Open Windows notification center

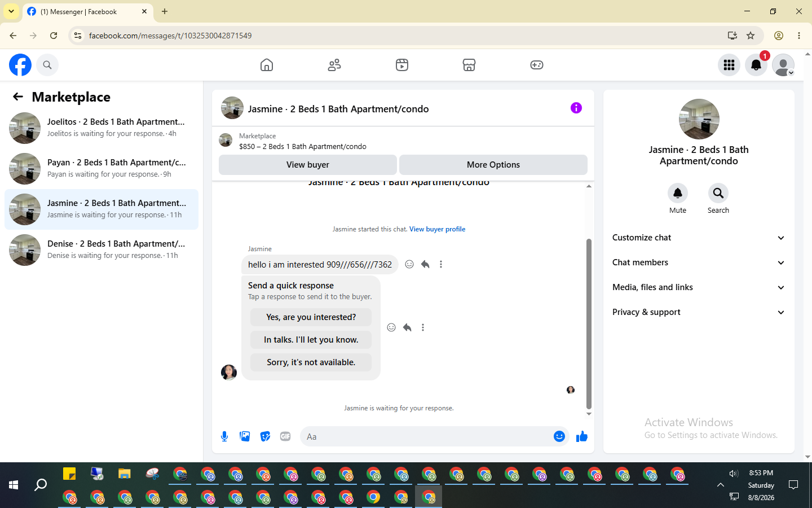click(793, 485)
